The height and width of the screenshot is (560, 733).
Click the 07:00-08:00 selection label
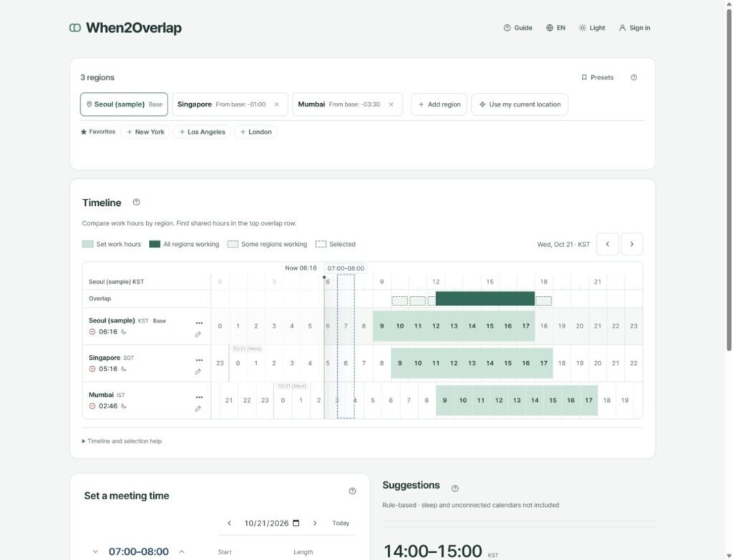[x=346, y=269]
